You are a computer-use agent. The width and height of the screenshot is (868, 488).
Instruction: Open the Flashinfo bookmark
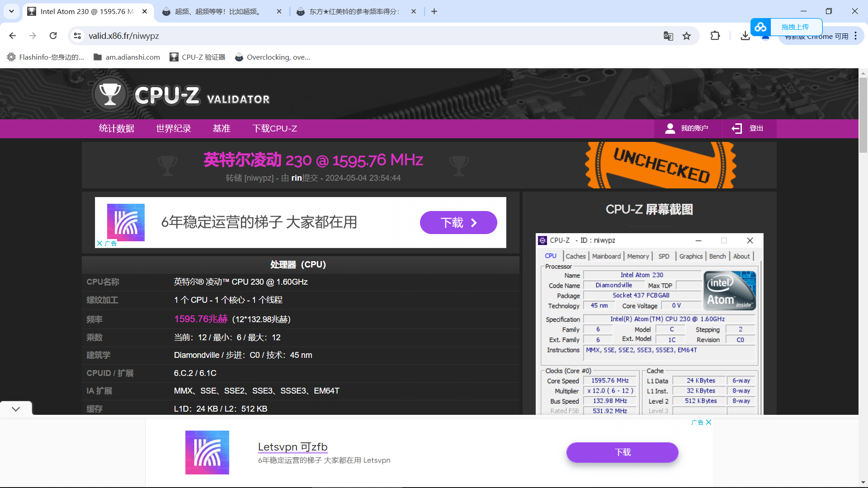point(46,57)
